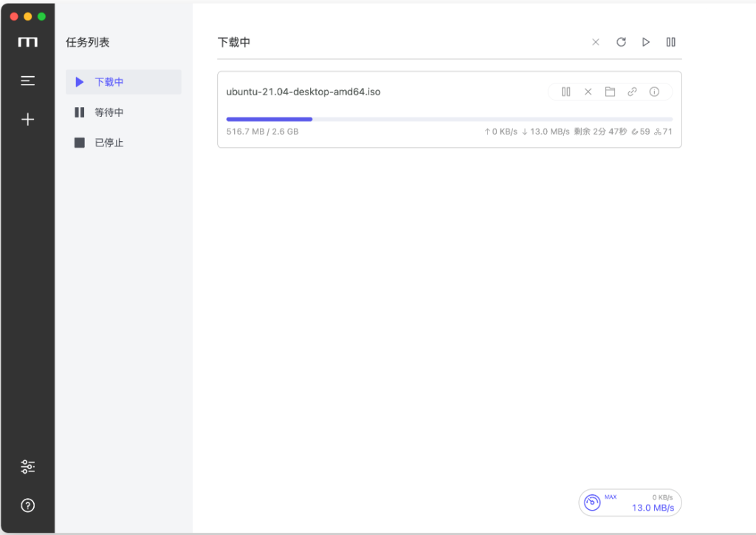
Task: Click the ubuntu-21.04-desktop-amd64.iso file name
Action: (x=303, y=92)
